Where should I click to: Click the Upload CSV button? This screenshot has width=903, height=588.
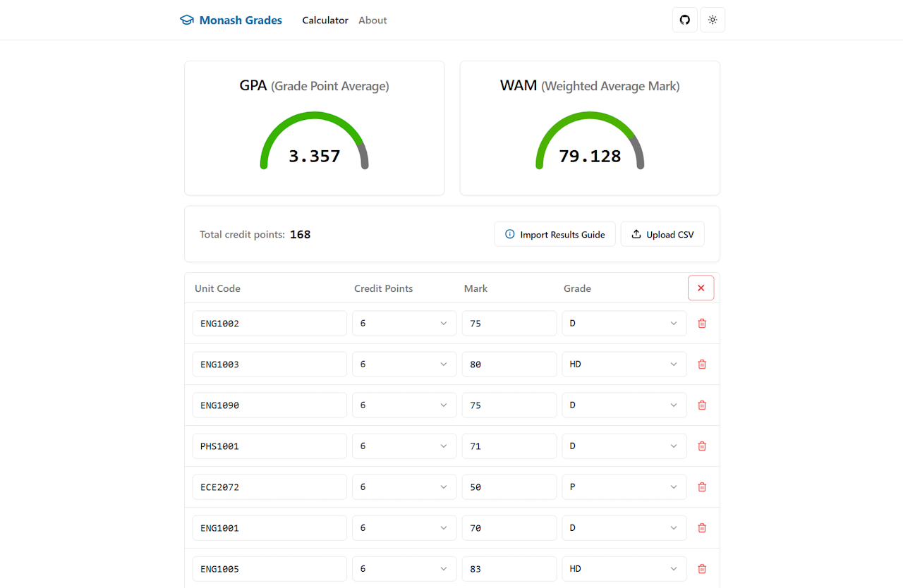point(662,234)
